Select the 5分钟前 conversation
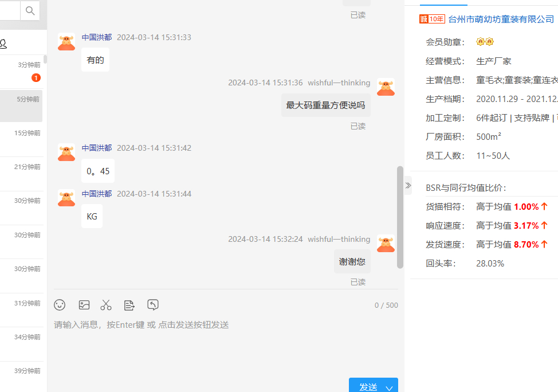Image resolution: width=558 pixels, height=392 pixels. (21, 106)
